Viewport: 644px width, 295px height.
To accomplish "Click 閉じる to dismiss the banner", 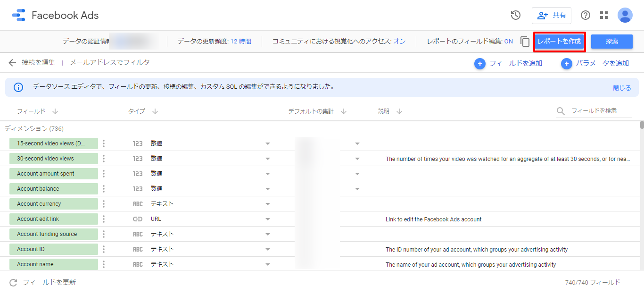I will coord(622,88).
